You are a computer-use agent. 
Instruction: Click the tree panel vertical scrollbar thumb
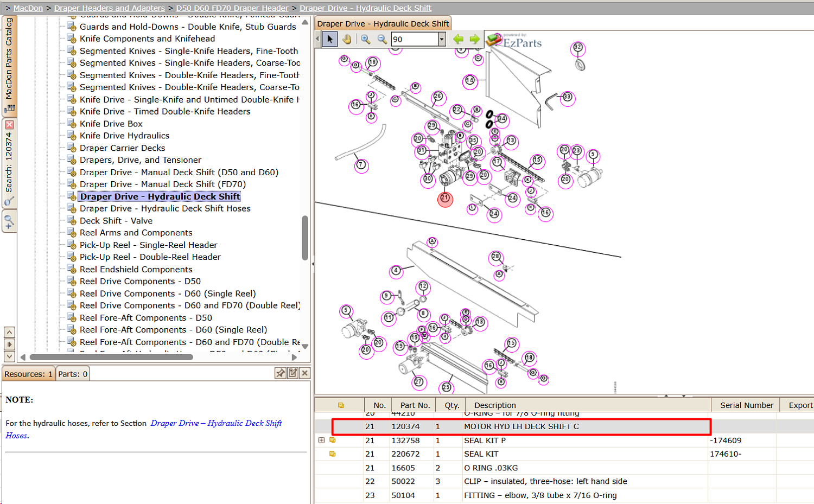tap(305, 238)
